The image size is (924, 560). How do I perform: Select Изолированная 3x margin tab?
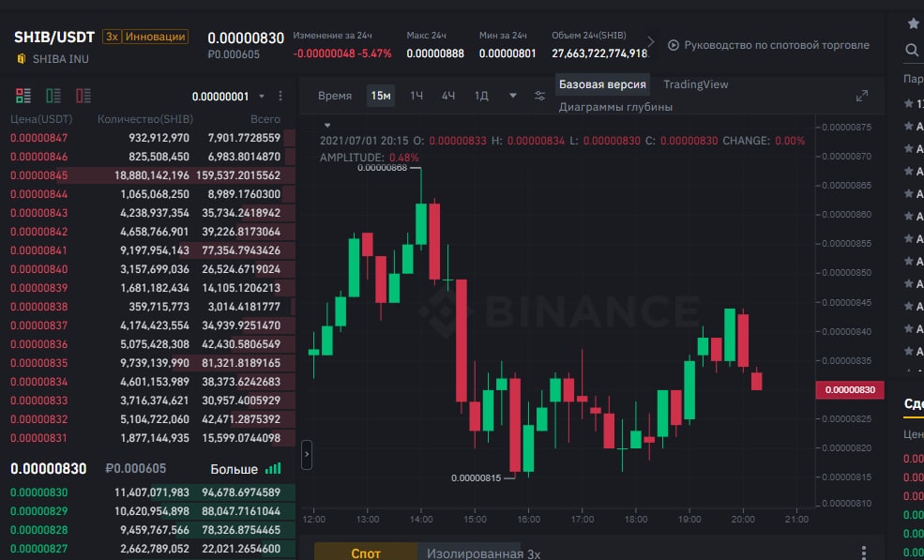click(x=483, y=553)
